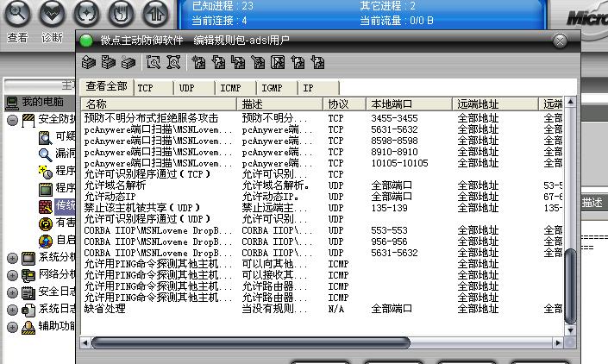Click the magnifier icon with corner triangles
Viewport: 608px width, 364px height.
click(x=173, y=62)
